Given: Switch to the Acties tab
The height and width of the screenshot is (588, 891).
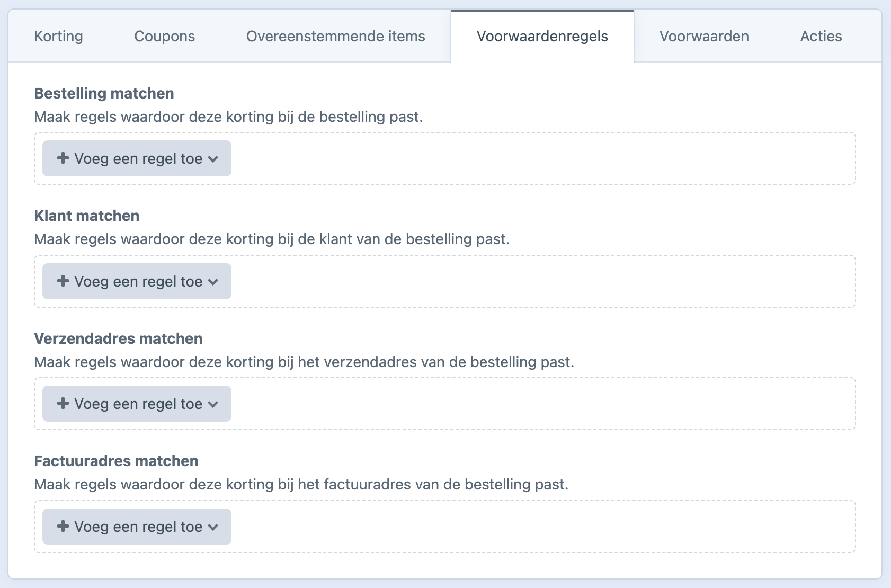Looking at the screenshot, I should tap(821, 36).
